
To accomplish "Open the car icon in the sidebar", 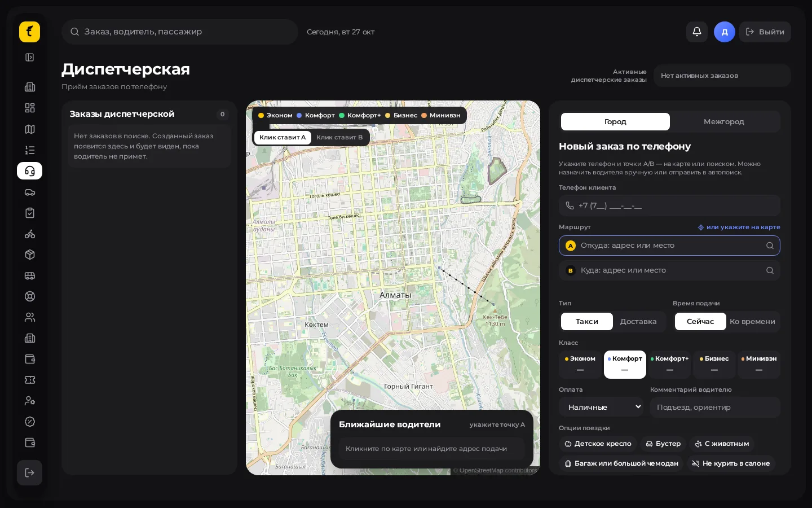I will 30,192.
